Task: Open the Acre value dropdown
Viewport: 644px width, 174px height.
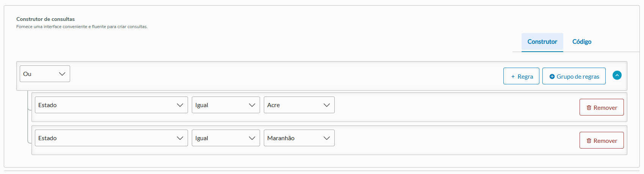Action: 299,105
